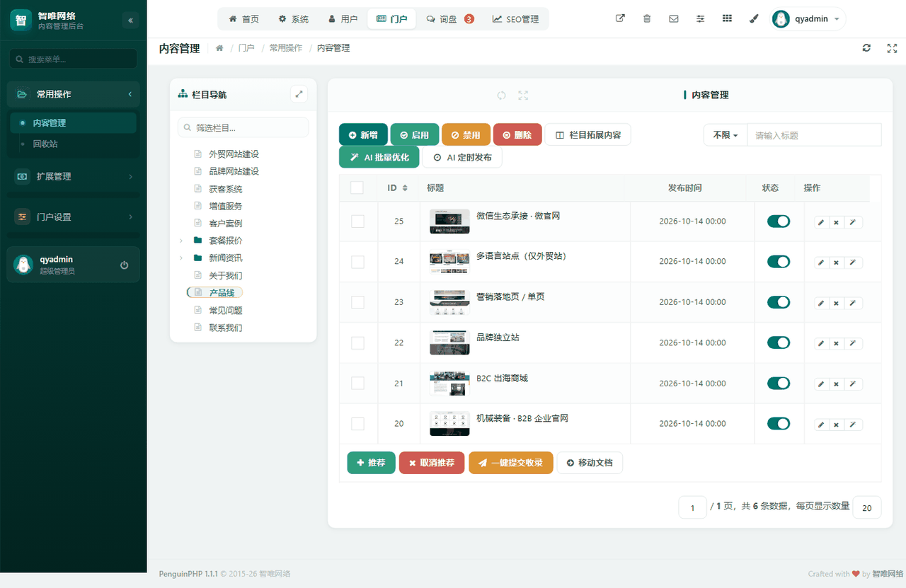The height and width of the screenshot is (588, 906).
Task: Click the 一键提交收录 button
Action: (x=511, y=463)
